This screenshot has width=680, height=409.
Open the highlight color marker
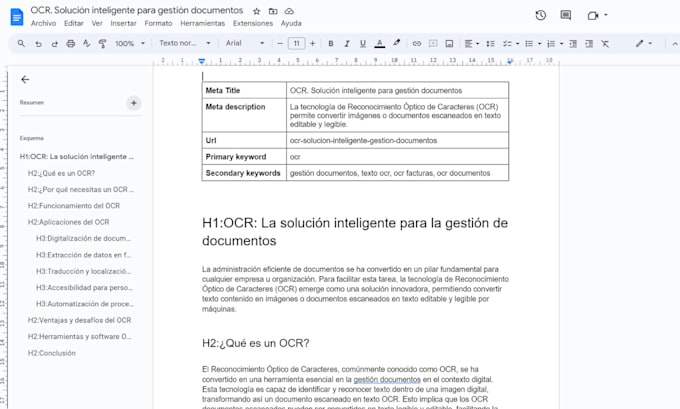pos(396,43)
